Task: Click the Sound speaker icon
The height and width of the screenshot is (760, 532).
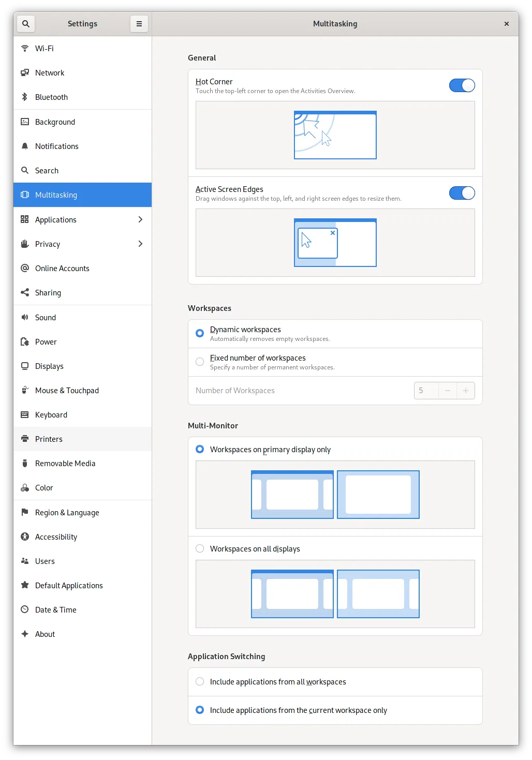Action: 24,318
